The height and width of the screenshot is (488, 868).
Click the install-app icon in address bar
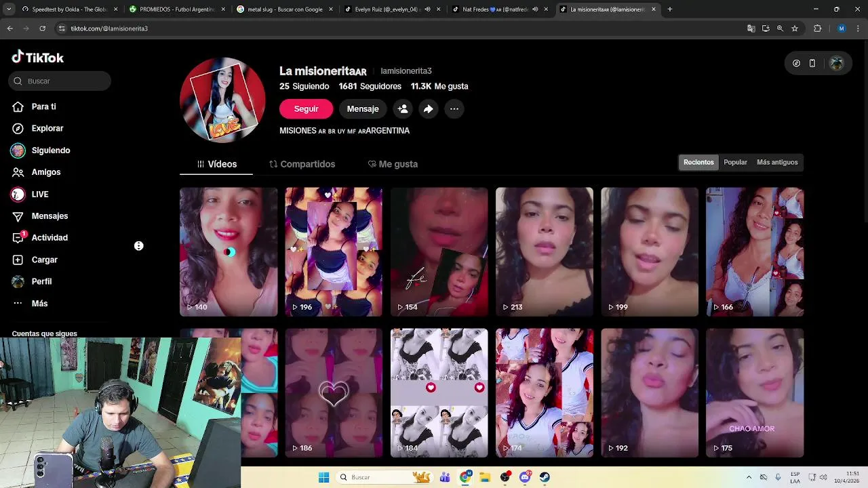(x=766, y=28)
